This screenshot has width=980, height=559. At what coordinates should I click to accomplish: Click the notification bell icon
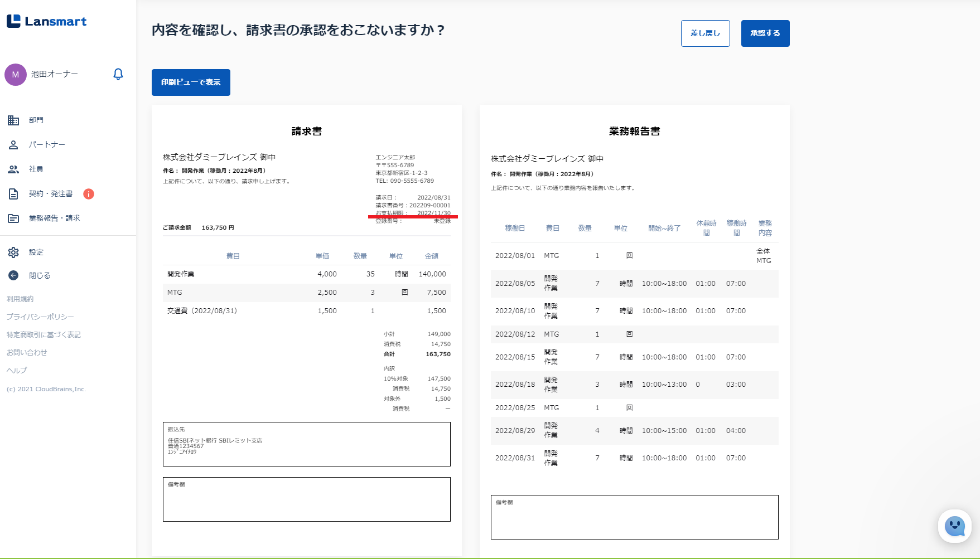point(118,74)
